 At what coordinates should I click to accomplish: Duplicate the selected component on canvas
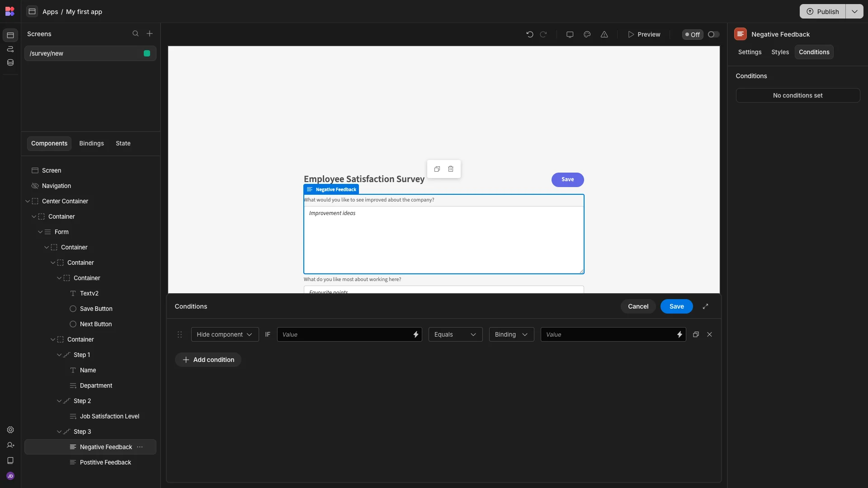click(x=437, y=169)
